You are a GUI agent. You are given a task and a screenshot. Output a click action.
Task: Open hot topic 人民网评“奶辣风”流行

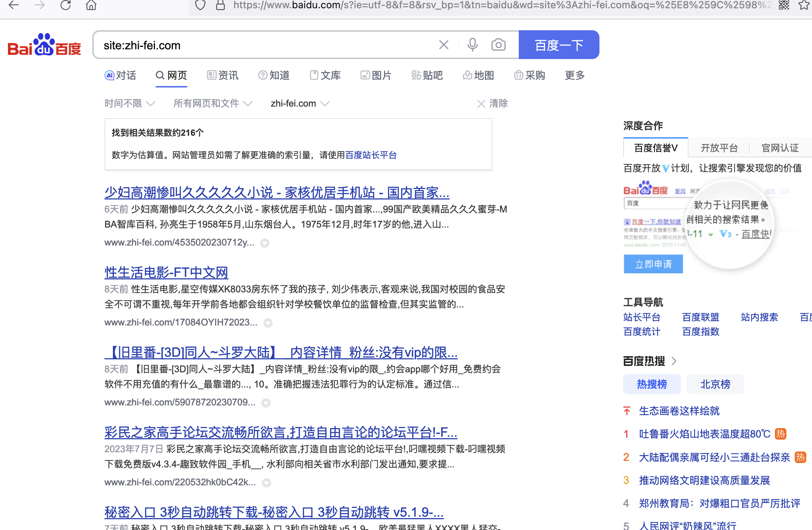pyautogui.click(x=687, y=525)
